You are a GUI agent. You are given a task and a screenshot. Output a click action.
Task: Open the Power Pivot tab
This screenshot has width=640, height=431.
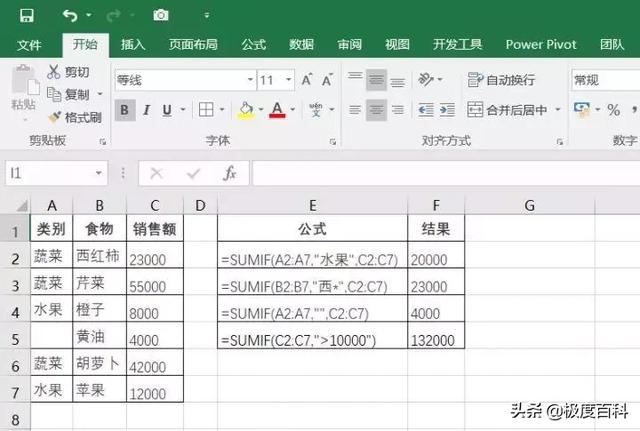click(x=541, y=44)
